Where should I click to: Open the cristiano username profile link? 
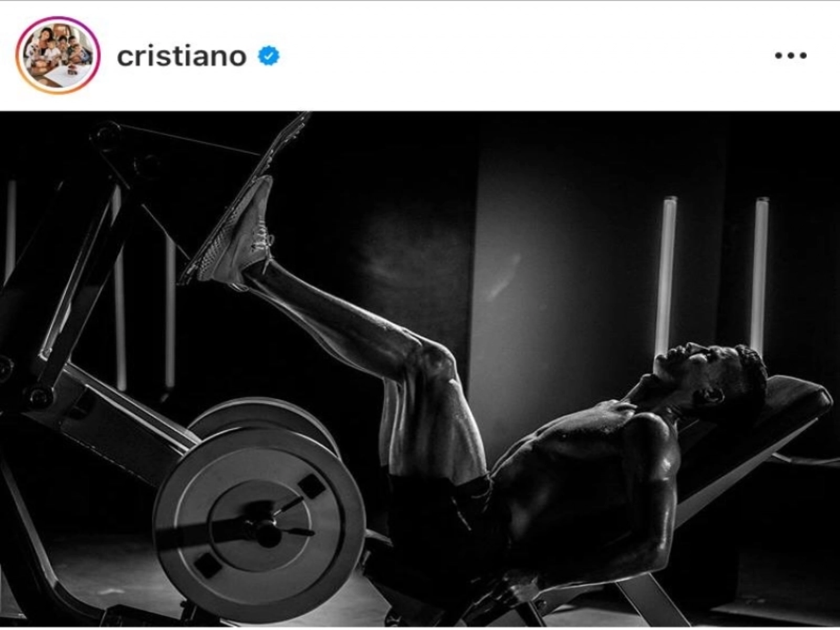(182, 56)
